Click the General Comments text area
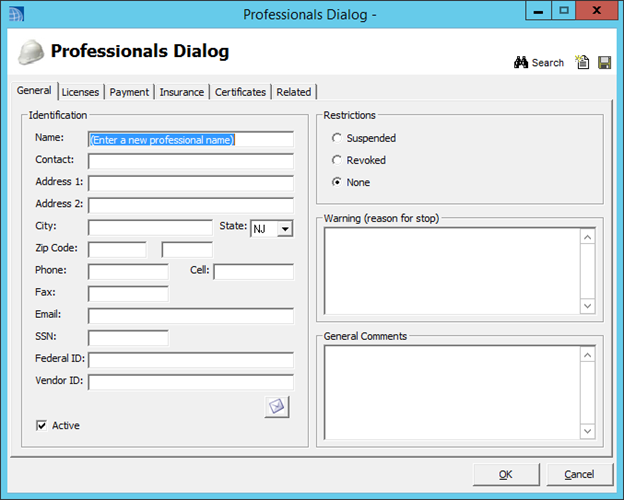This screenshot has width=624, height=500. pyautogui.click(x=452, y=393)
